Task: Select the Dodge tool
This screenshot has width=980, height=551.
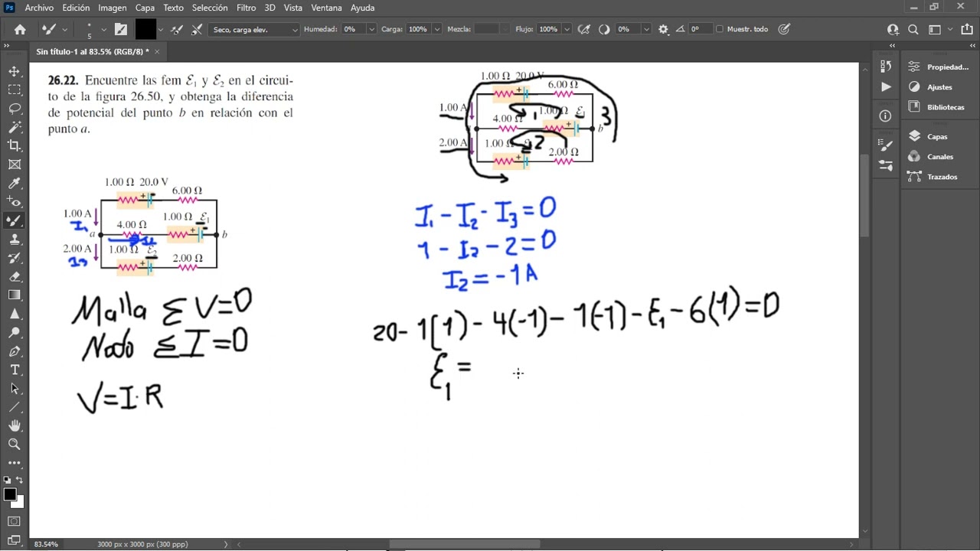Action: pos(14,333)
